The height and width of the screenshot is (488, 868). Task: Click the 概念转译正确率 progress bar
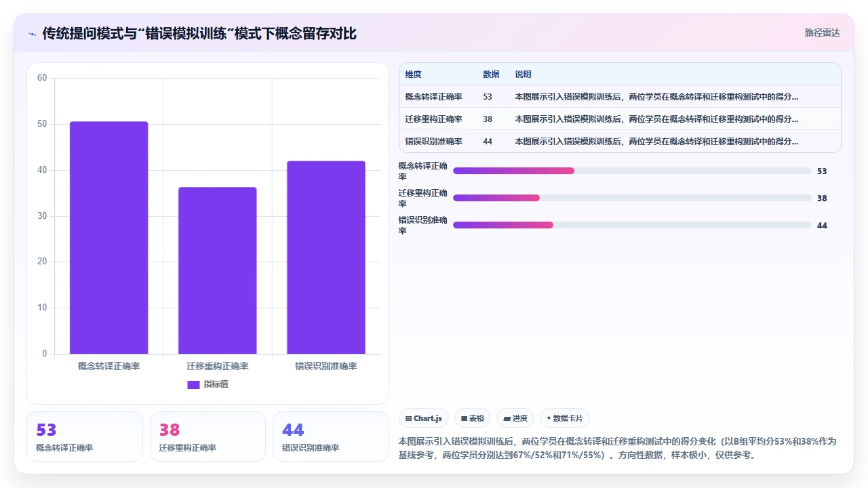(632, 171)
